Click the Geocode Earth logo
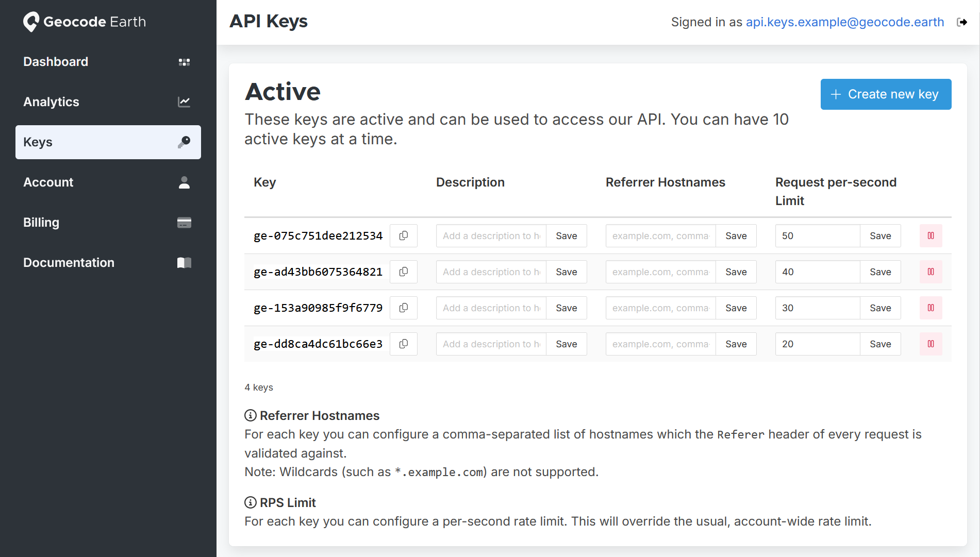 click(x=84, y=22)
